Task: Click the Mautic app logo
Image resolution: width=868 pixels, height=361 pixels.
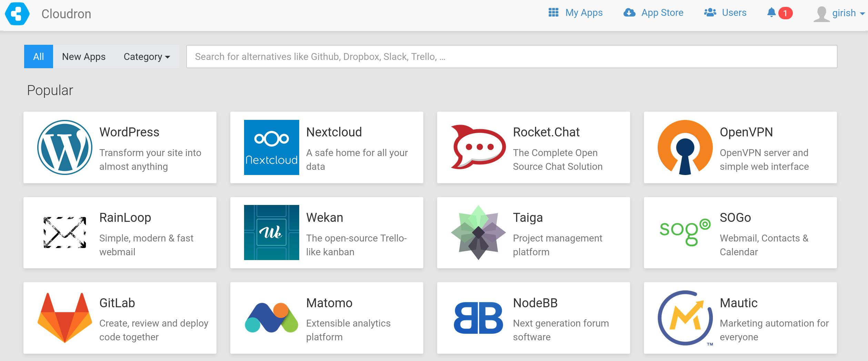Action: [685, 318]
